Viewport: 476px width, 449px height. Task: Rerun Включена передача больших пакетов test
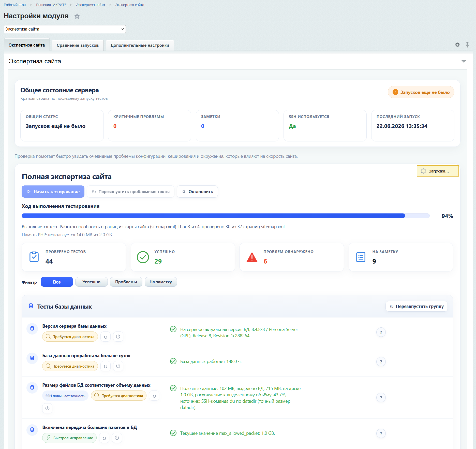pyautogui.click(x=104, y=438)
